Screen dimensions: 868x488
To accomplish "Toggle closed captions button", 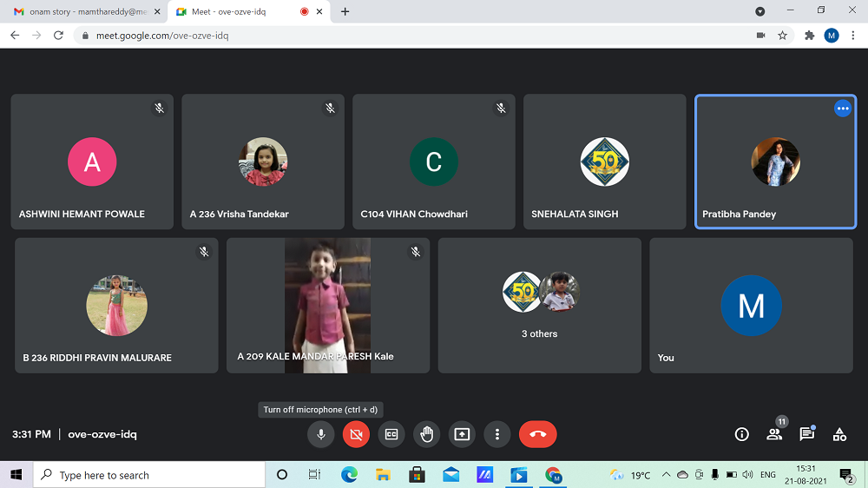I will coord(391,434).
